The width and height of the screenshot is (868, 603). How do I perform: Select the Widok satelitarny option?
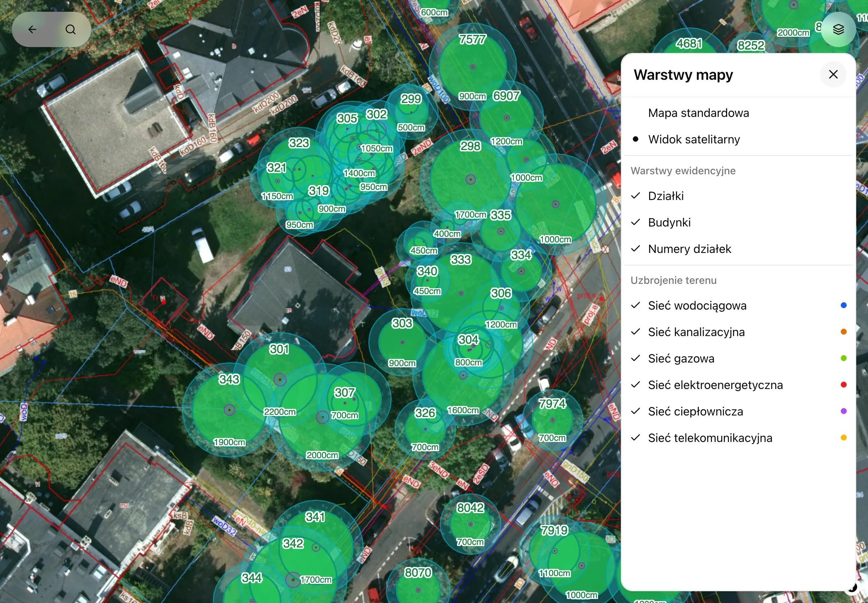739,139
